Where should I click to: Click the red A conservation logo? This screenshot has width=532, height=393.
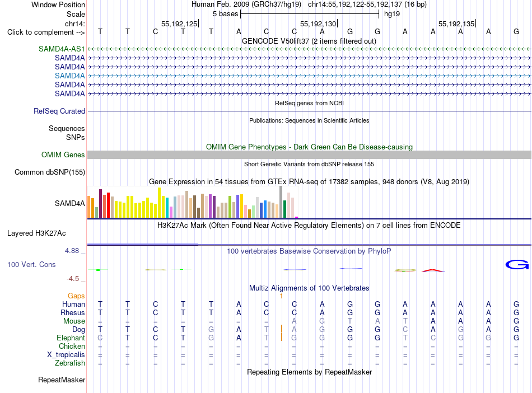tap(433, 270)
